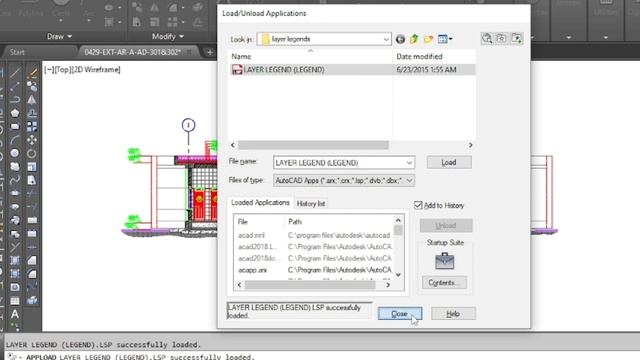The image size is (640, 360).
Task: Select the acapp.arx loaded application row
Action: point(315,270)
